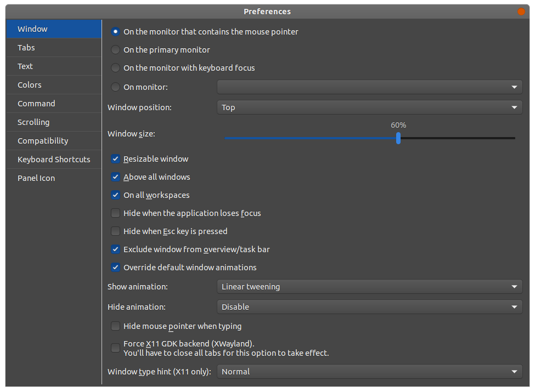Expand Show animation dropdown (Linear tweening)
The height and width of the screenshot is (392, 535).
pyautogui.click(x=369, y=287)
